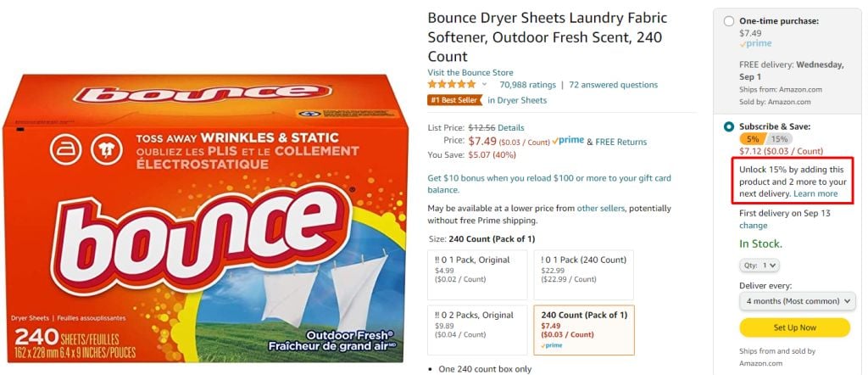868x375 pixels.
Task: Open the Visit the Bounce Store link
Action: pos(470,73)
